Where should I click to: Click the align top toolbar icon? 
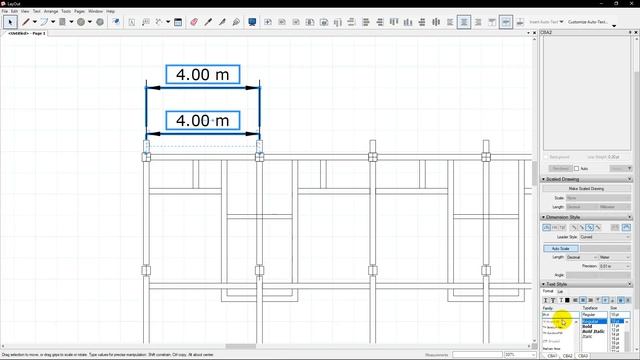coord(394,22)
